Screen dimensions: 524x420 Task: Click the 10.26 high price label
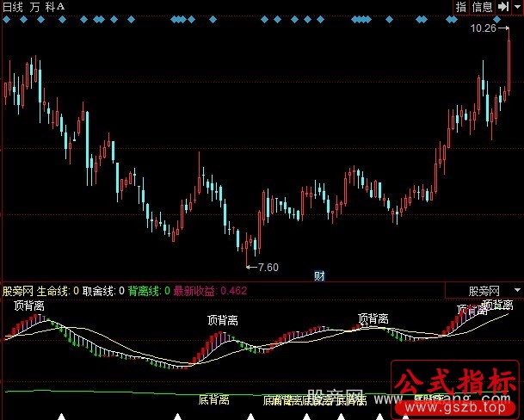coord(484,28)
